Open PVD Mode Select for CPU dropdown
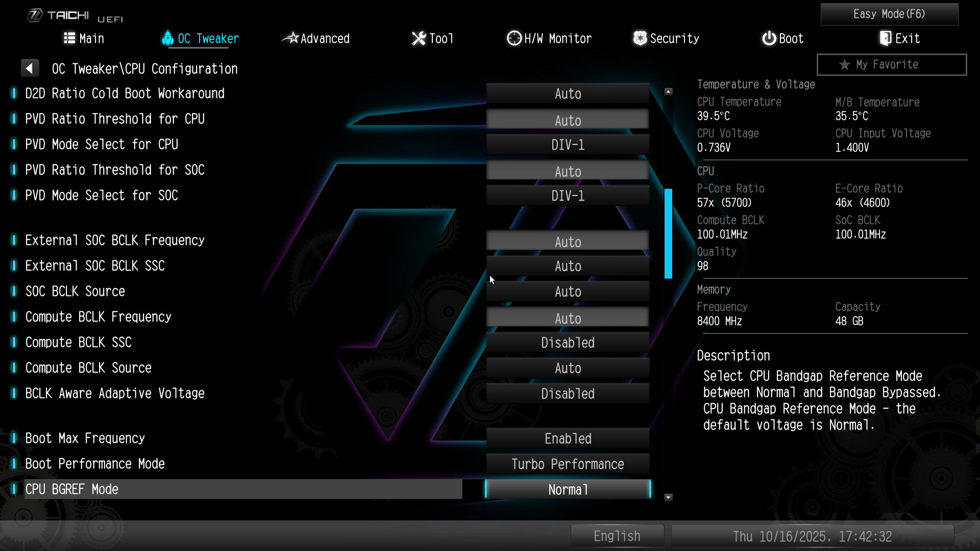This screenshot has width=980, height=551. [x=568, y=145]
